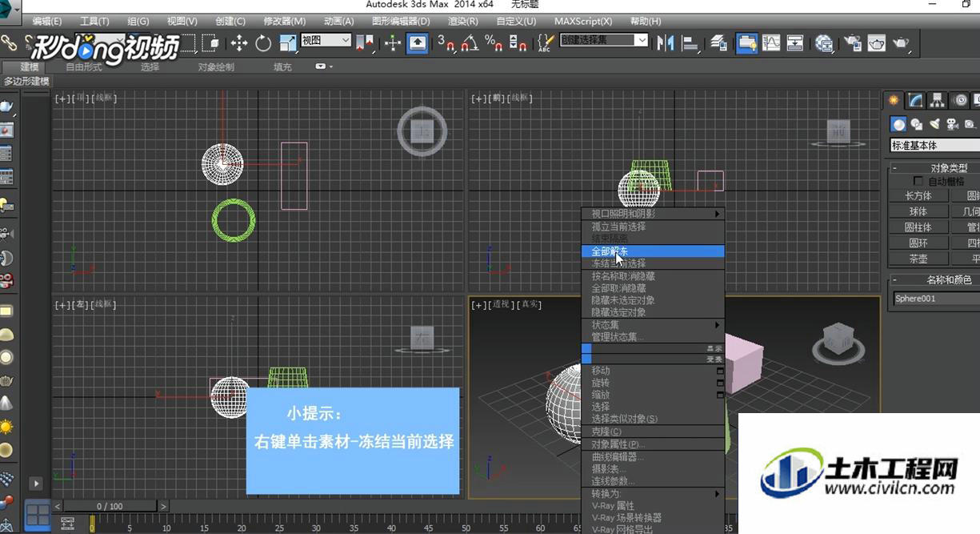The width and height of the screenshot is (980, 534).
Task: Click the Link selection chain icon
Action: pos(9,43)
